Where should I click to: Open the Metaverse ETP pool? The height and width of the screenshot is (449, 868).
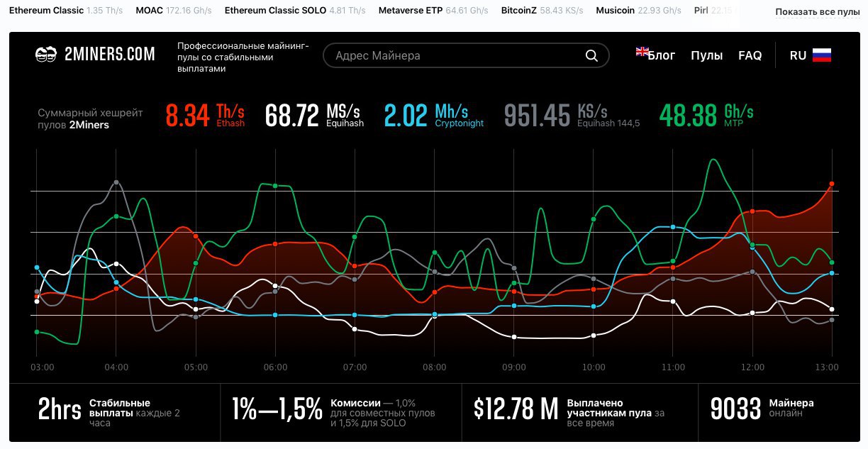[x=433, y=11]
